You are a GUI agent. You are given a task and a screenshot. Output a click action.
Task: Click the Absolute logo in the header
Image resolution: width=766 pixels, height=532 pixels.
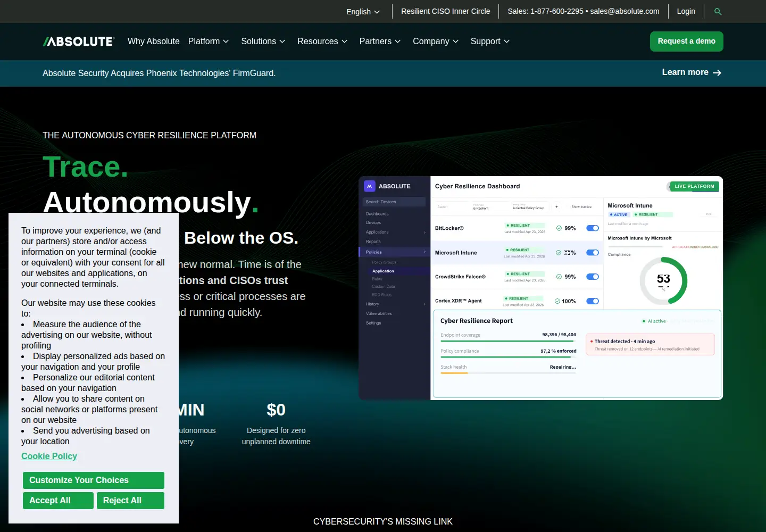[x=79, y=41]
